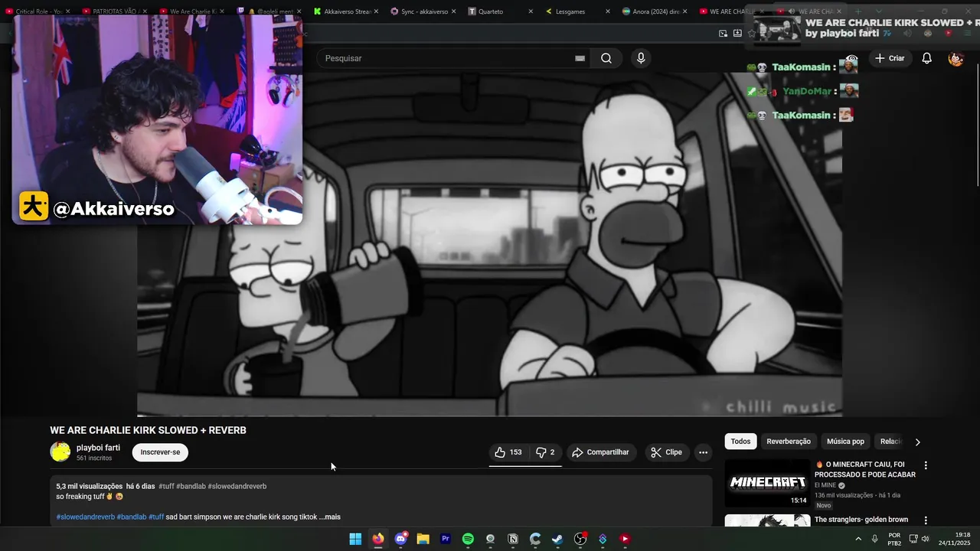Open Windows Start menu
The image size is (980, 551).
click(355, 539)
